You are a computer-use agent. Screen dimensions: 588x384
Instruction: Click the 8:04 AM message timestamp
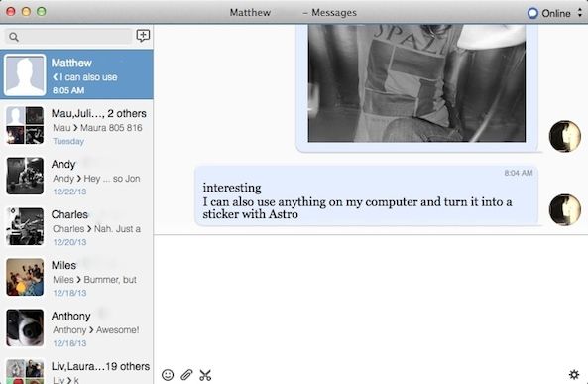[519, 173]
